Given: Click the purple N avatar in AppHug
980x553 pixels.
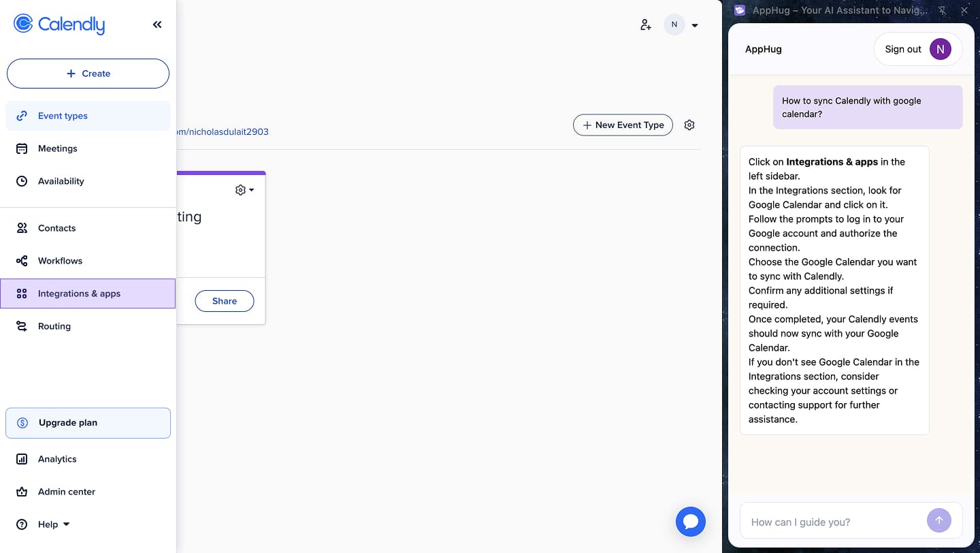Looking at the screenshot, I should 941,49.
